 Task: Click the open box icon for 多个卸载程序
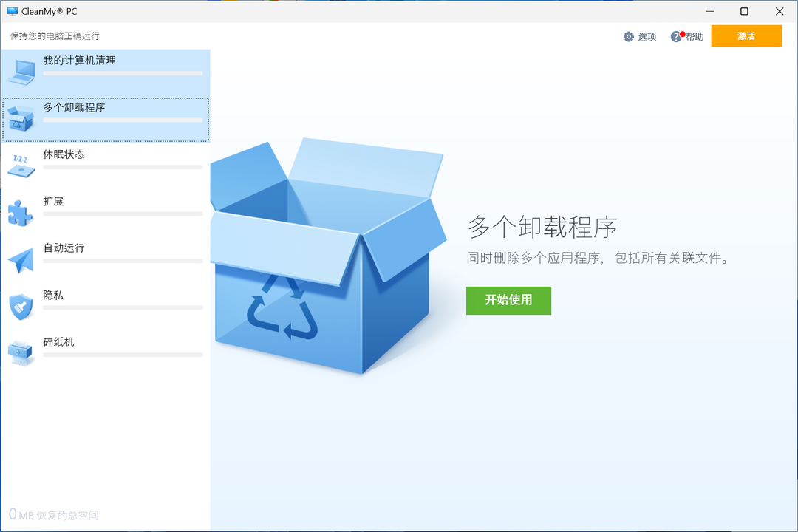pos(21,117)
